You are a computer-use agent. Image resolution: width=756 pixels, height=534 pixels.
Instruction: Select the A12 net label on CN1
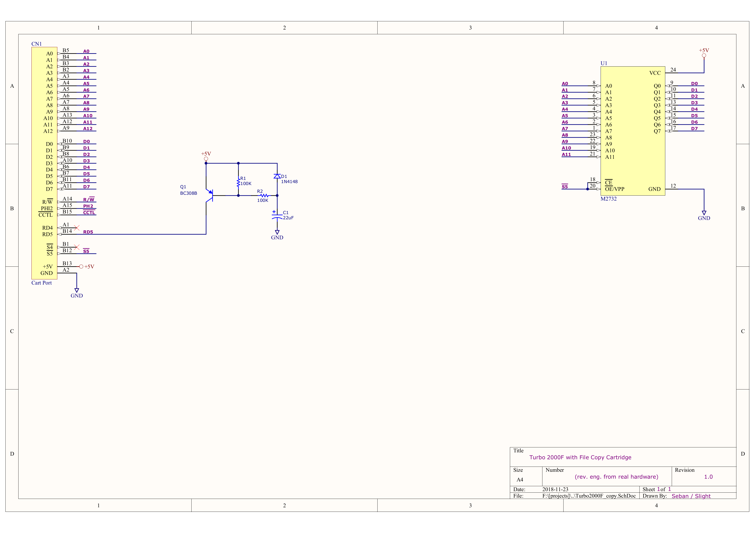(87, 129)
